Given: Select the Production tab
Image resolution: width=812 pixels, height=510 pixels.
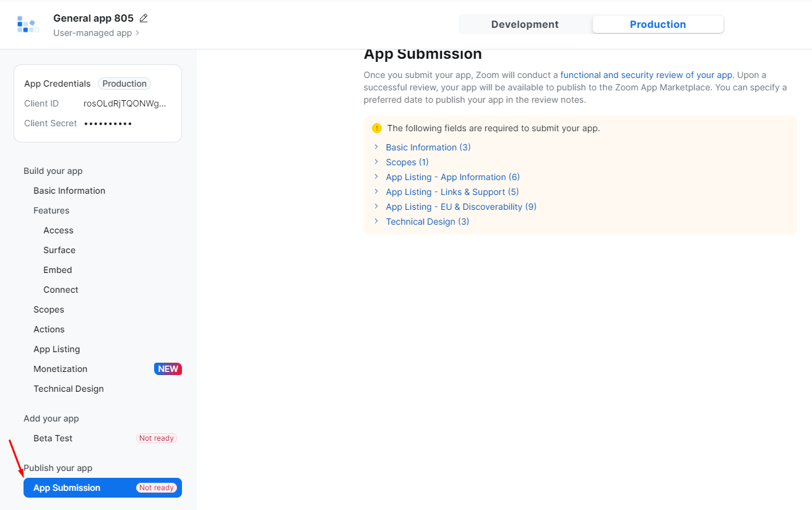Looking at the screenshot, I should tap(658, 24).
